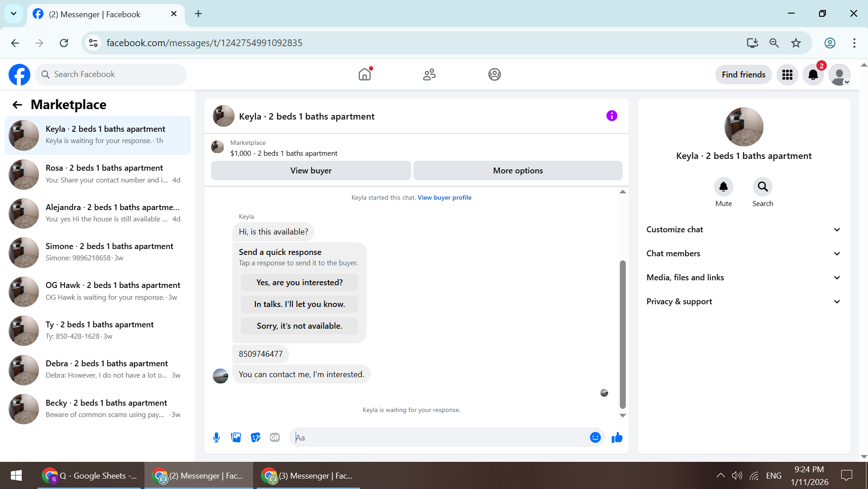The width and height of the screenshot is (868, 489).
Task: Open the emoji picker smiley
Action: 595,437
